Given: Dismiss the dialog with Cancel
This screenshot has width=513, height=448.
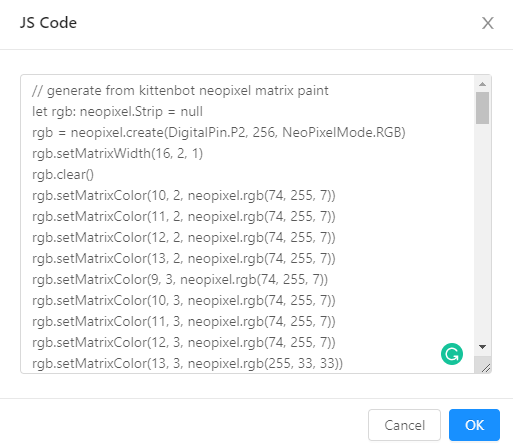Looking at the screenshot, I should (x=404, y=425).
